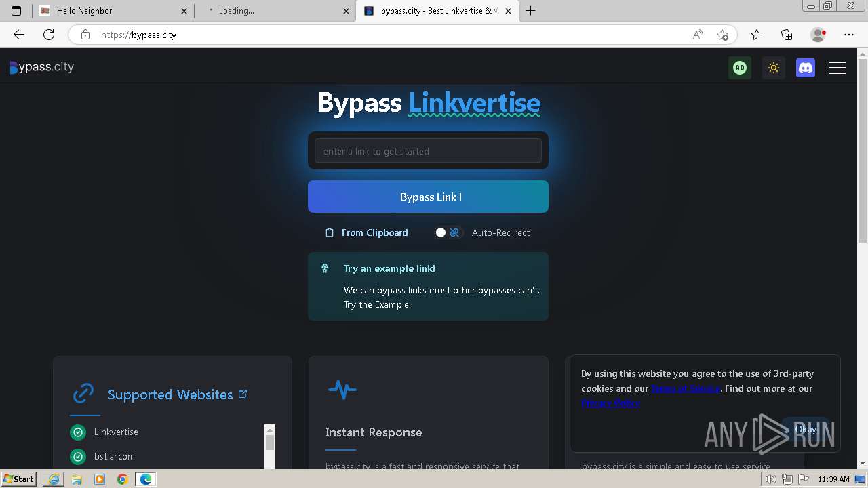The height and width of the screenshot is (488, 868).
Task: Click the address bar URL
Action: coord(138,35)
